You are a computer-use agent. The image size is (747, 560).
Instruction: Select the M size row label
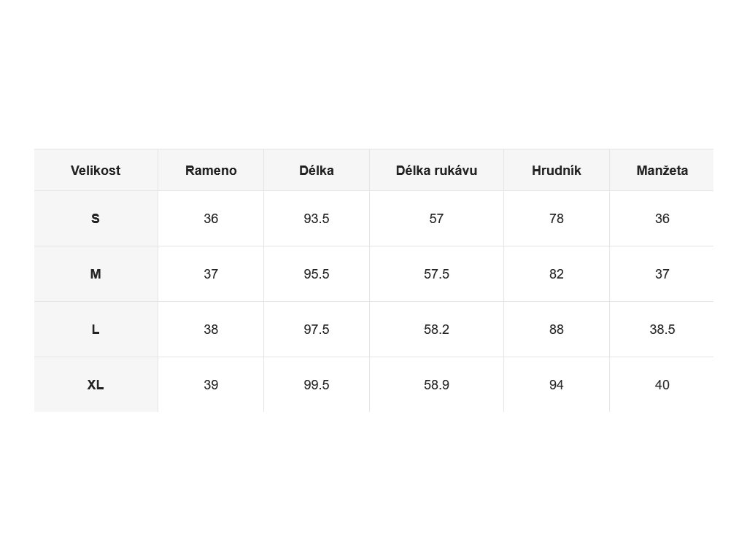click(x=96, y=274)
